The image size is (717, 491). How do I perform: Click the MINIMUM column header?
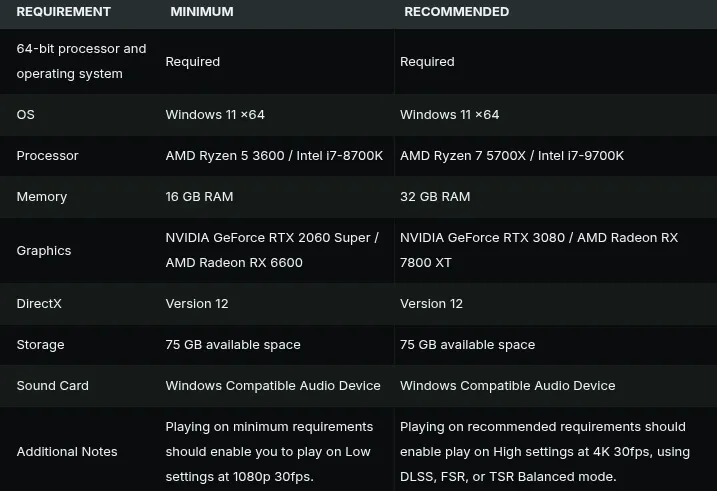(202, 12)
